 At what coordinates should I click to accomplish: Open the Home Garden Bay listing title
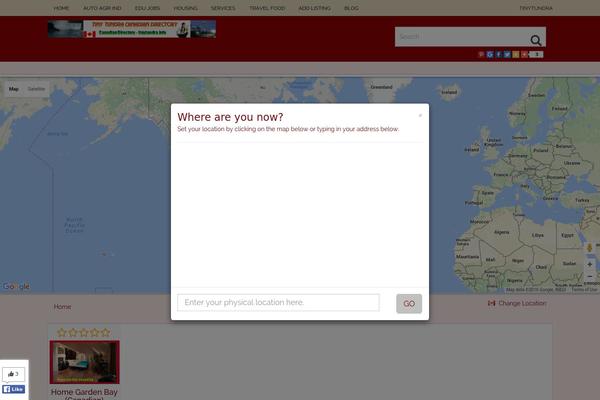coord(84,394)
